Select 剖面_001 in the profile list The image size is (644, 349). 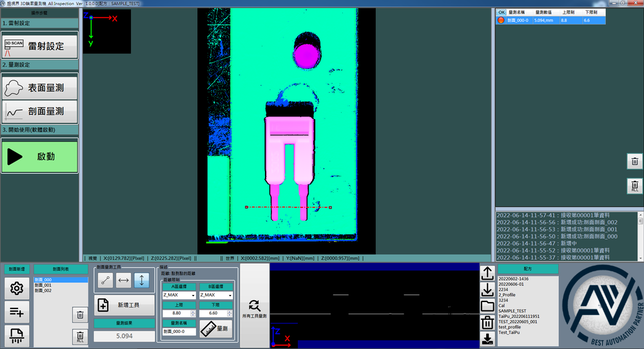[43, 285]
